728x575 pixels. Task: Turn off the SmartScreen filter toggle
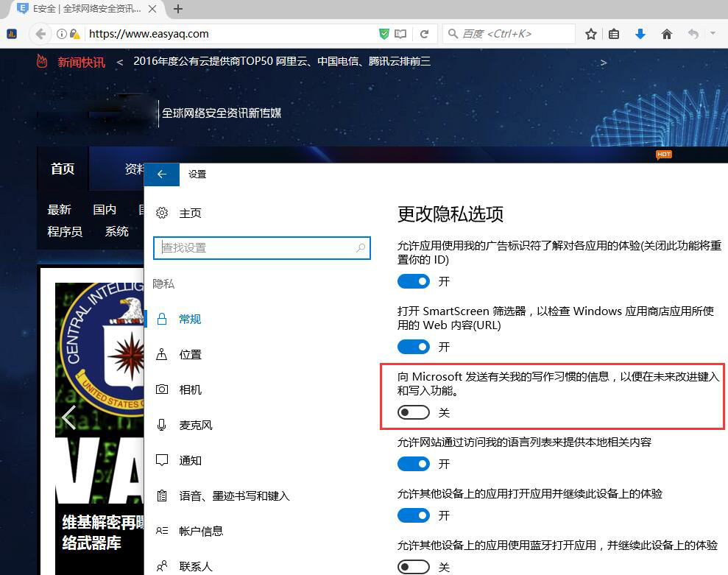pos(413,347)
